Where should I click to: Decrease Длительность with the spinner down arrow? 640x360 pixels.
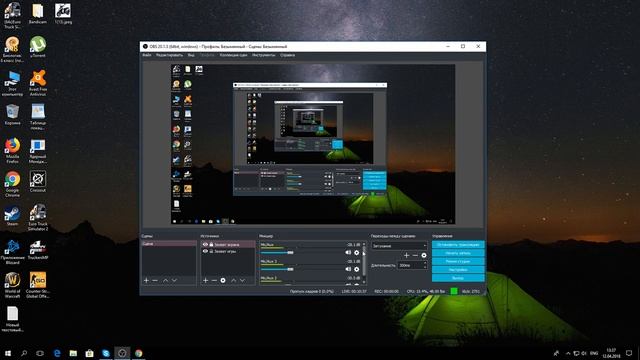coord(425,267)
